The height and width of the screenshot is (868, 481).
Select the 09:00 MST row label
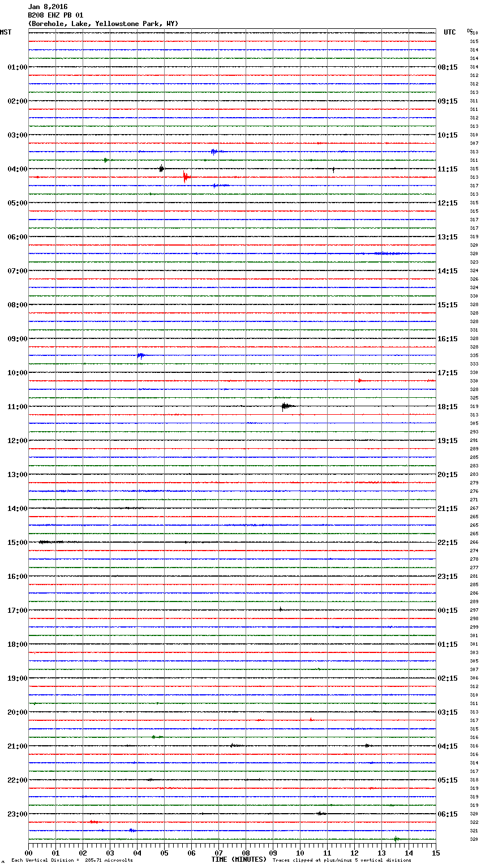coord(18,339)
